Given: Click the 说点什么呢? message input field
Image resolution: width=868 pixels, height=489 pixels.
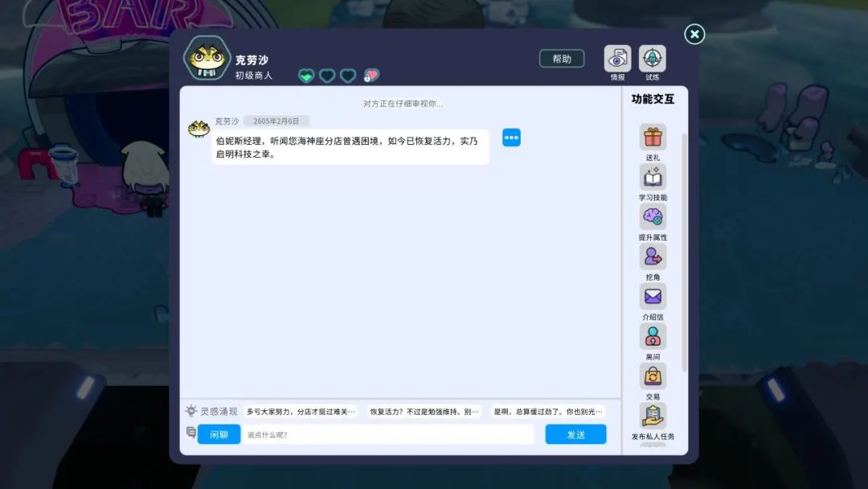Looking at the screenshot, I should 389,435.
